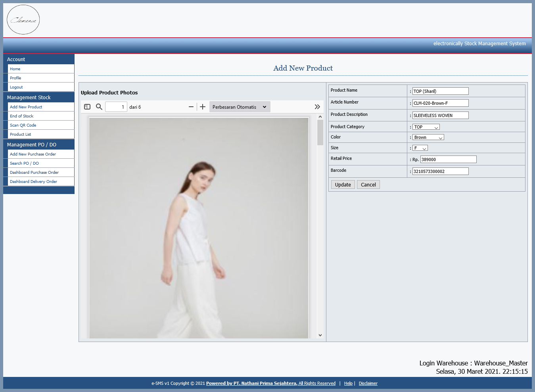Image resolution: width=535 pixels, height=392 pixels.
Task: Open the Disclaimer link in footer
Action: (368, 383)
